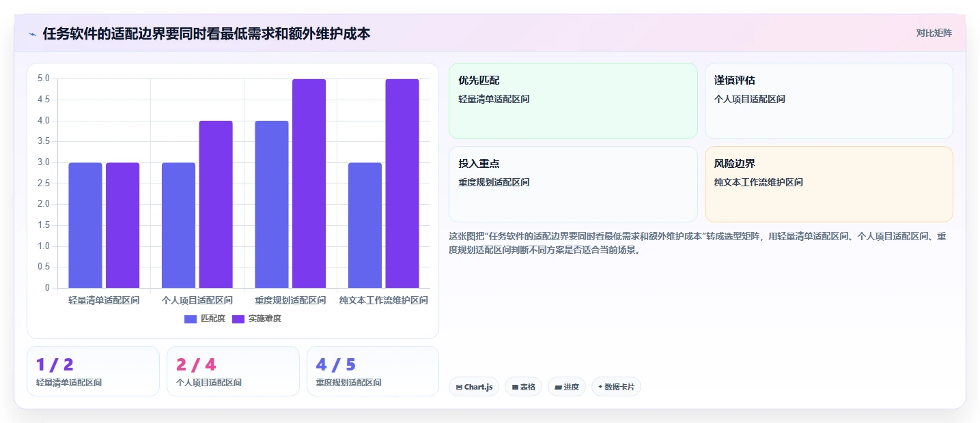This screenshot has width=980, height=423.
Task: Toggle the 匹配度 legend color box
Action: (191, 319)
